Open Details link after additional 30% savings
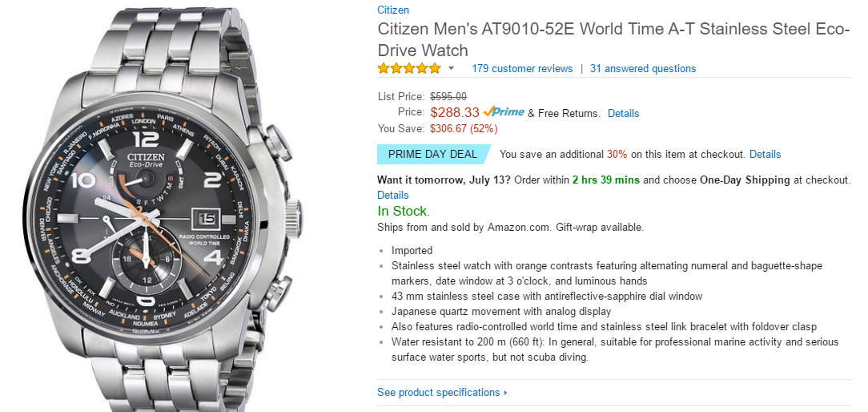Viewport: 868px width, 412px height. [765, 154]
